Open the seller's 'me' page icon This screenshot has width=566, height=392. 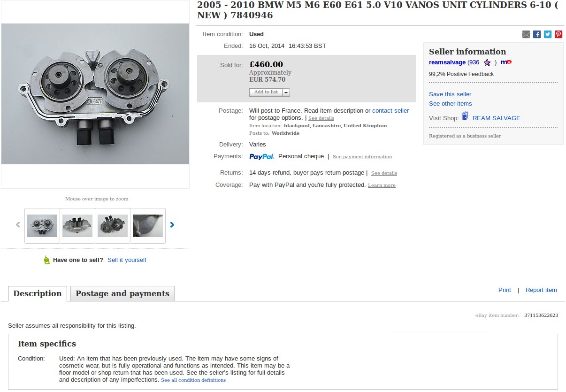(x=506, y=62)
